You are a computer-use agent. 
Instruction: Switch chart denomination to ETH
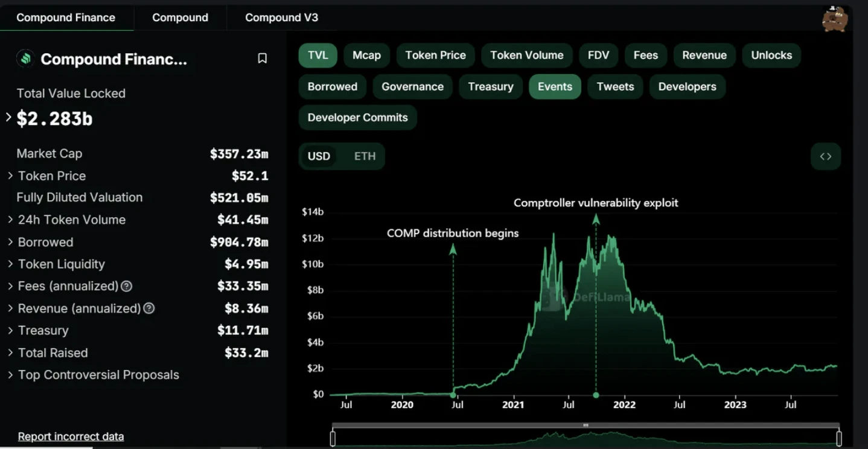pos(365,156)
